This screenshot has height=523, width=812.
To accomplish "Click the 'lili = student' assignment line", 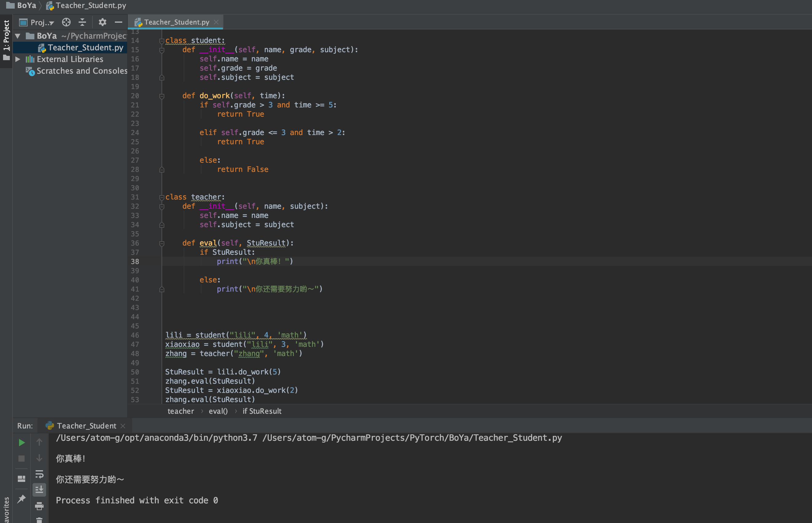I will (x=236, y=335).
